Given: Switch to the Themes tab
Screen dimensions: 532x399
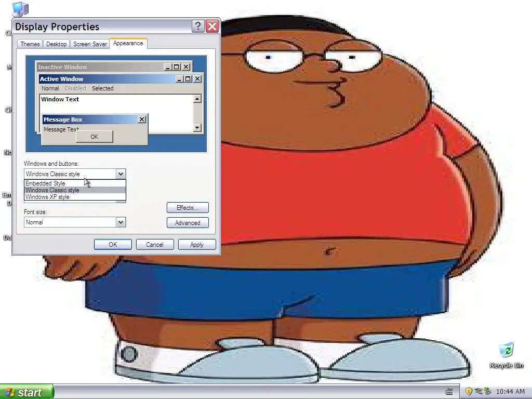Looking at the screenshot, I should tap(30, 44).
